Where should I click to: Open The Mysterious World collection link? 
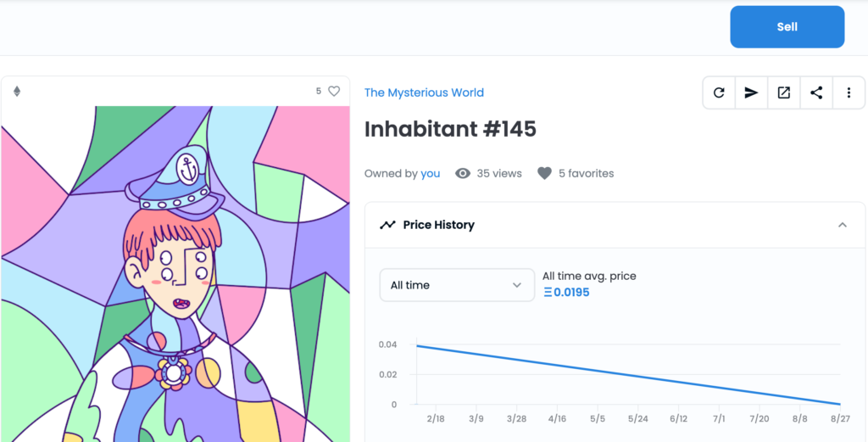[424, 92]
